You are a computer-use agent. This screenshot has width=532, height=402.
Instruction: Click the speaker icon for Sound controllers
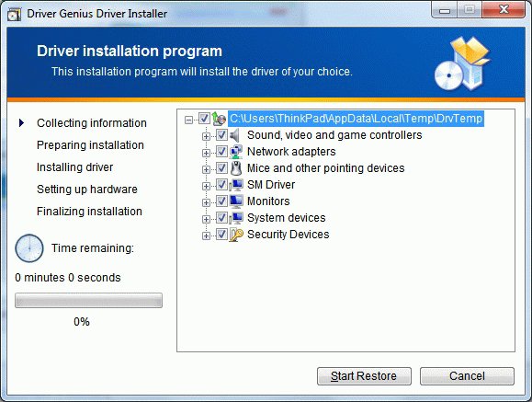click(x=235, y=135)
